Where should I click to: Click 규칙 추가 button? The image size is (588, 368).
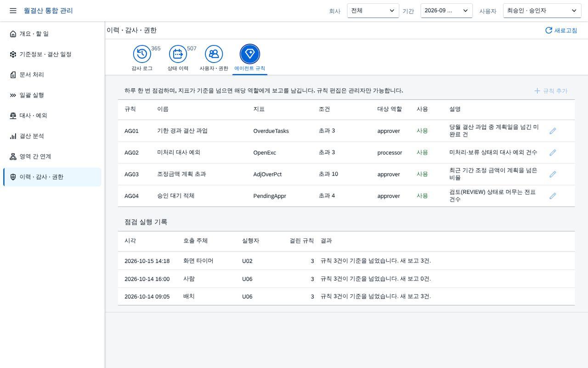tap(551, 91)
